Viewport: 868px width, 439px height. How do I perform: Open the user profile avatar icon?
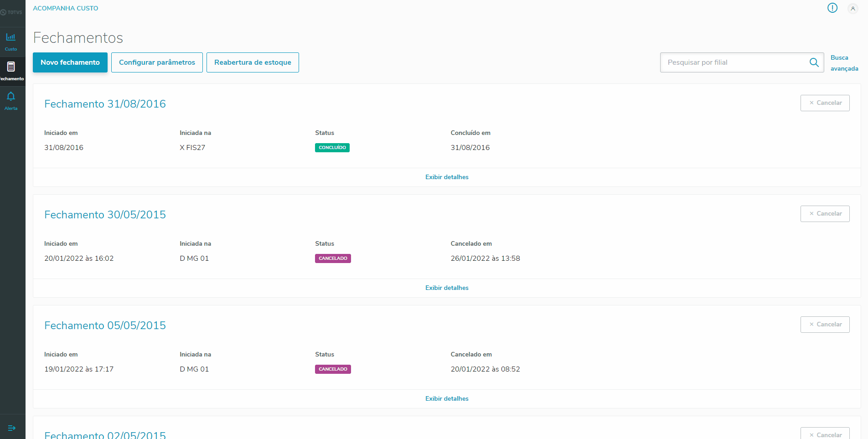(x=852, y=8)
